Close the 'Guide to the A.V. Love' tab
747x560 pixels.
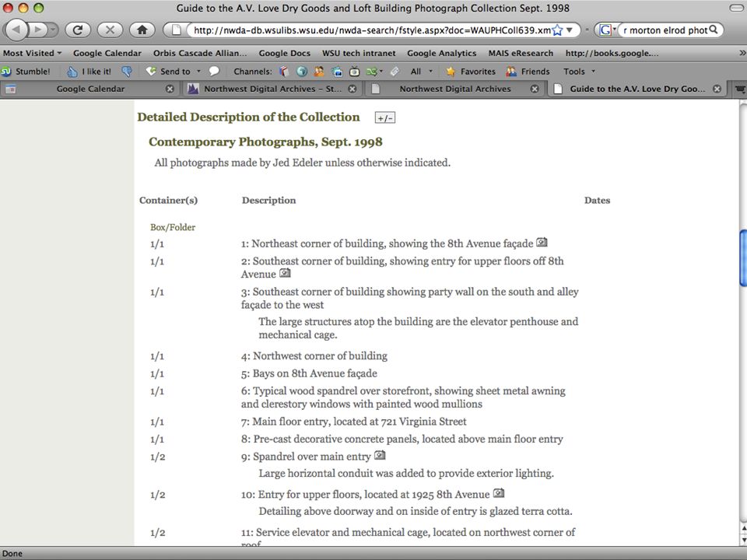tap(717, 89)
